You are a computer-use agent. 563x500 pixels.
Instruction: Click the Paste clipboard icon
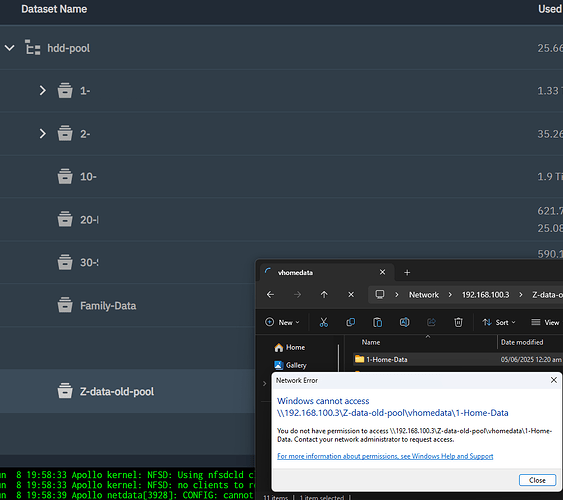click(377, 322)
